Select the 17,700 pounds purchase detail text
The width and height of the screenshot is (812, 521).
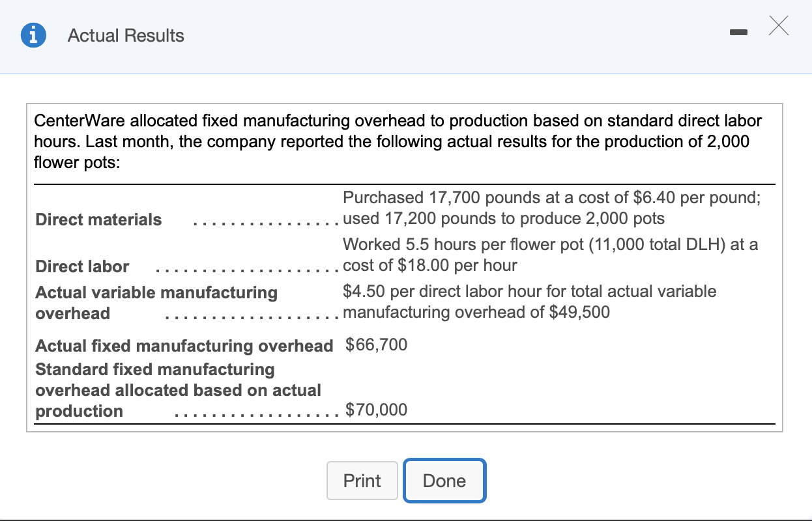(x=552, y=197)
